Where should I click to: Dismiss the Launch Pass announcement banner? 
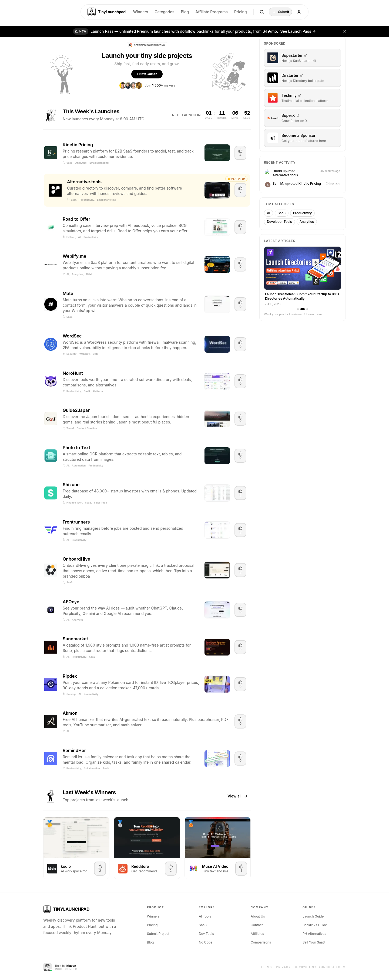(344, 31)
